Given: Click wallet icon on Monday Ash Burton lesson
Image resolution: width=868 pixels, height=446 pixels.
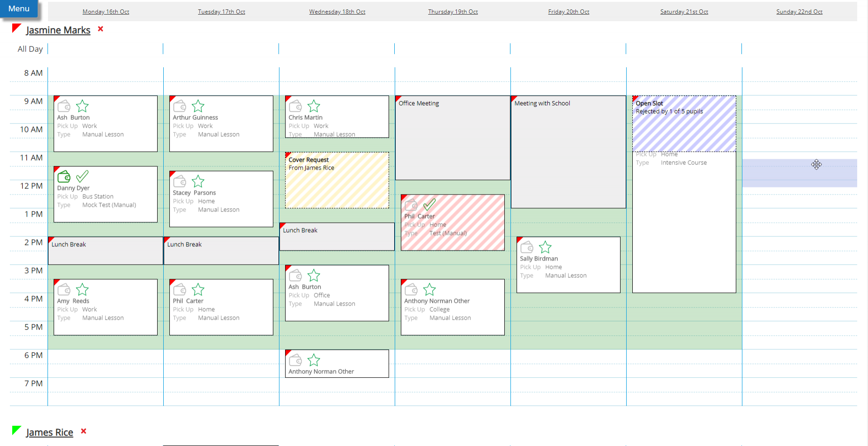Looking at the screenshot, I should pyautogui.click(x=64, y=106).
